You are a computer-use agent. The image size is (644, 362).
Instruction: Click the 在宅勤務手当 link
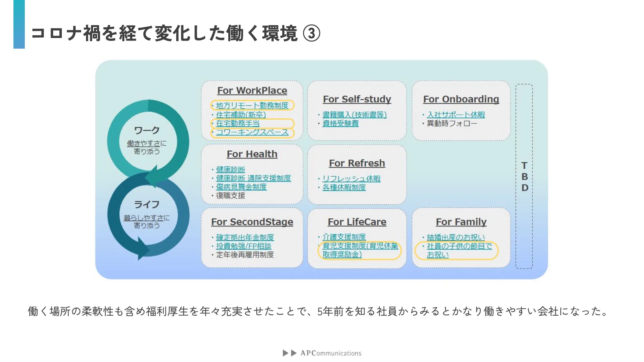238,123
